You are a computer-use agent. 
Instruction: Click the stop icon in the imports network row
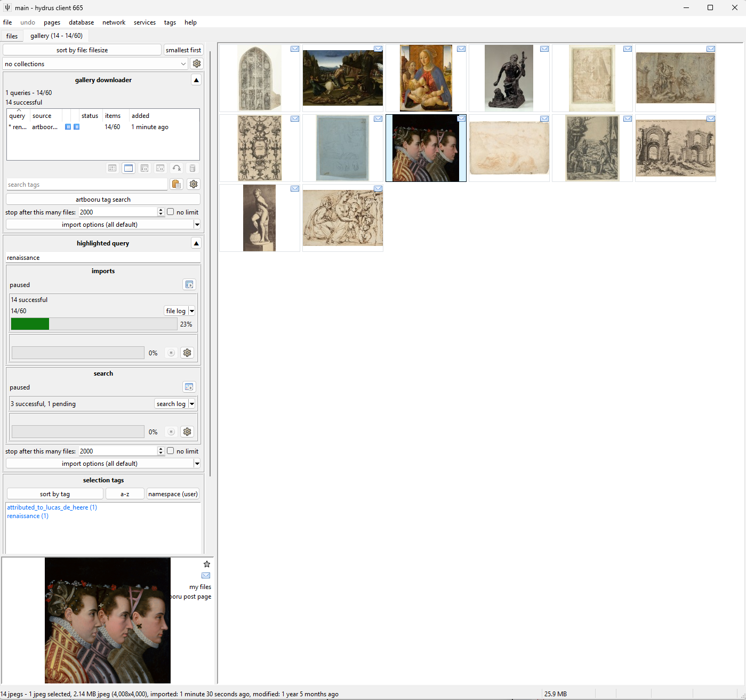pos(171,353)
